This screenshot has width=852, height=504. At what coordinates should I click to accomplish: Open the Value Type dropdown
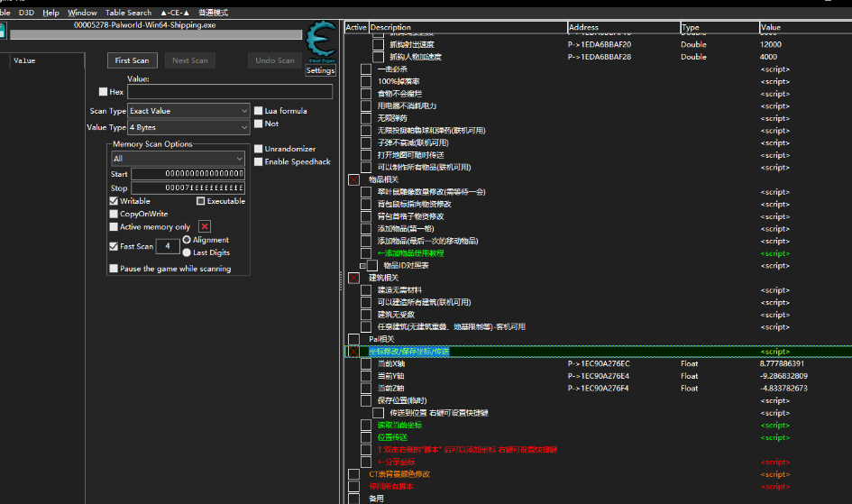click(188, 128)
